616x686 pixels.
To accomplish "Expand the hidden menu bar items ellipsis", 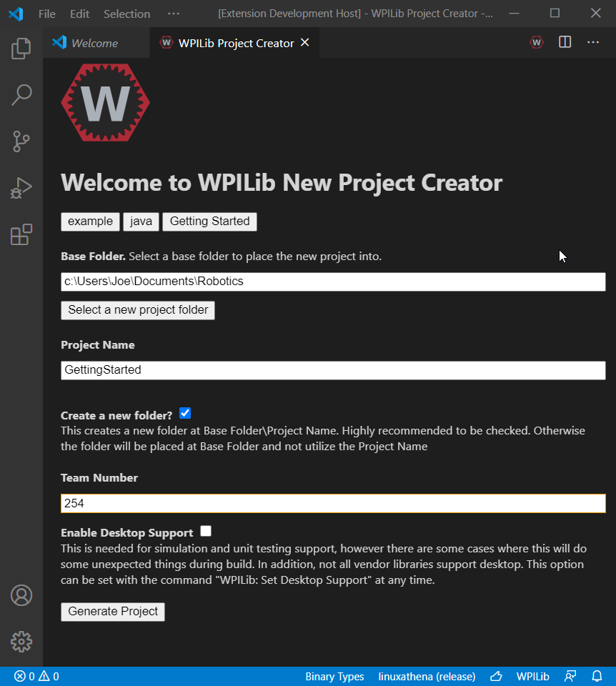I will (174, 14).
